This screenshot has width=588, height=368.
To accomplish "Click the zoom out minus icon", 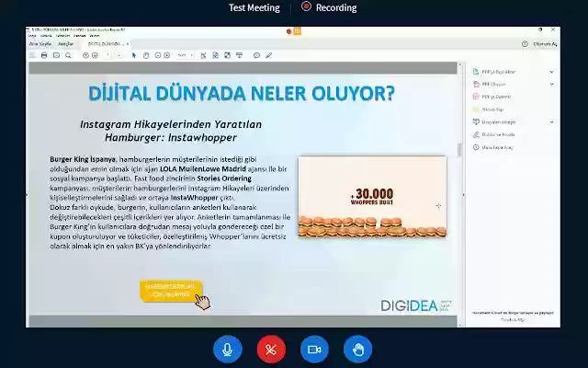I will pos(158,55).
